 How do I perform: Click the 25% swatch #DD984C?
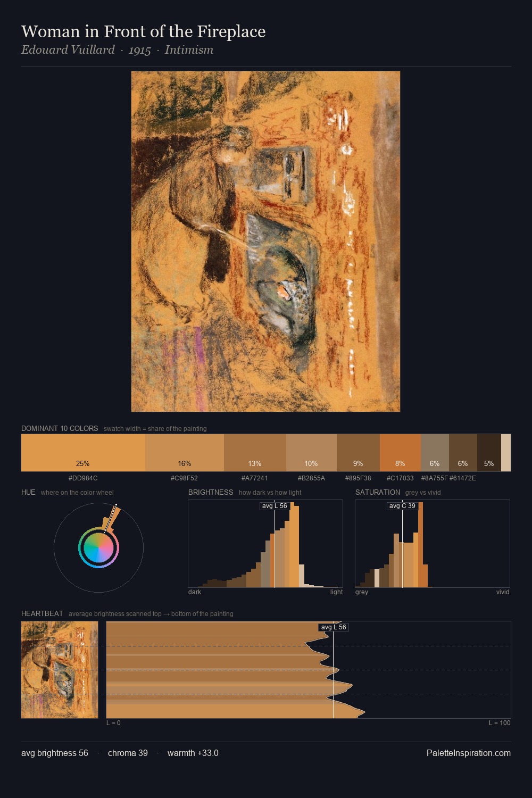click(x=83, y=453)
